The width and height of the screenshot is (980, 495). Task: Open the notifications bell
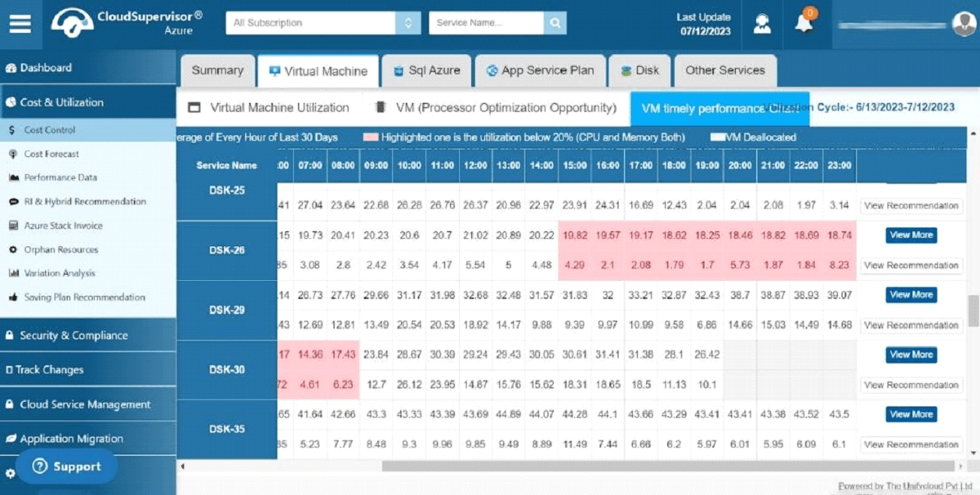click(x=804, y=23)
